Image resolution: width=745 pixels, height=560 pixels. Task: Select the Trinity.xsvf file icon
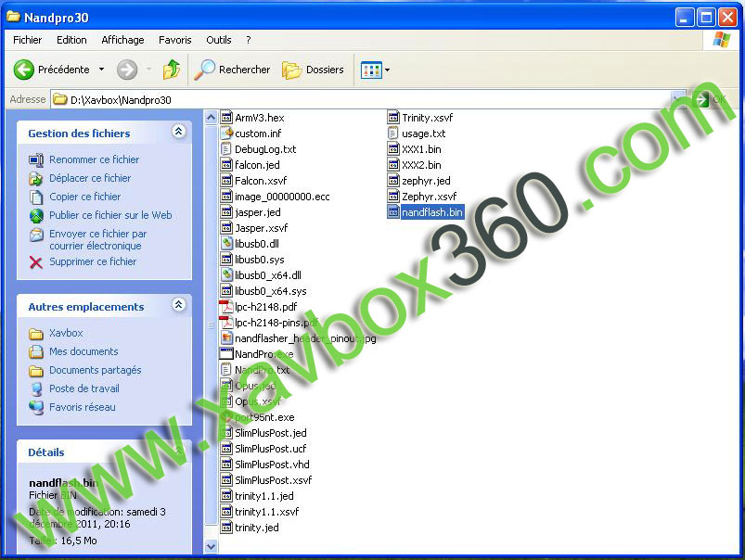tap(393, 118)
